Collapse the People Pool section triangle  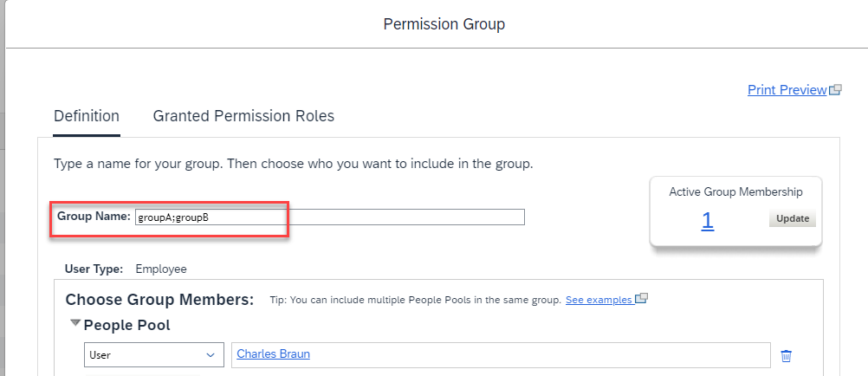tap(75, 323)
